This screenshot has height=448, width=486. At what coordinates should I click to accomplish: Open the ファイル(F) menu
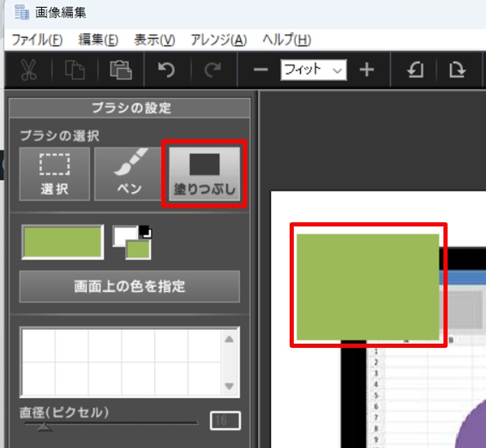coord(37,40)
